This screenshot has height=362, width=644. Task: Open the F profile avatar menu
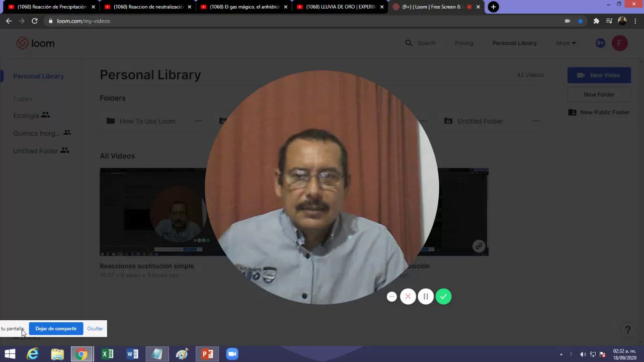click(619, 43)
